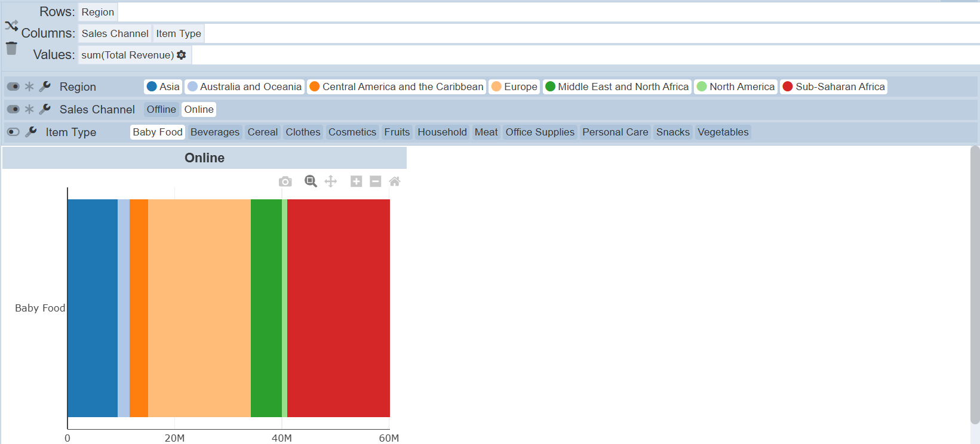Open aggregation settings gear on sum(Total Revenue)
Viewport: 980px width, 444px height.
(x=182, y=55)
